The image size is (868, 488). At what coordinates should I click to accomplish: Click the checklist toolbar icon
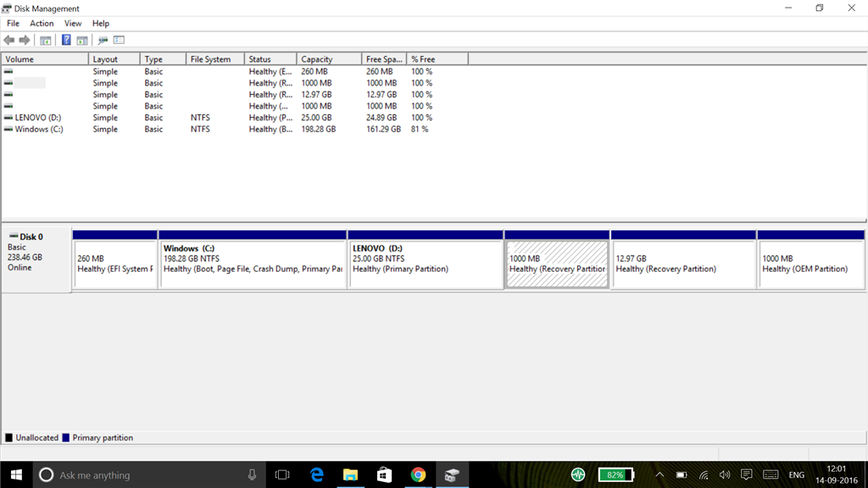pyautogui.click(x=119, y=40)
